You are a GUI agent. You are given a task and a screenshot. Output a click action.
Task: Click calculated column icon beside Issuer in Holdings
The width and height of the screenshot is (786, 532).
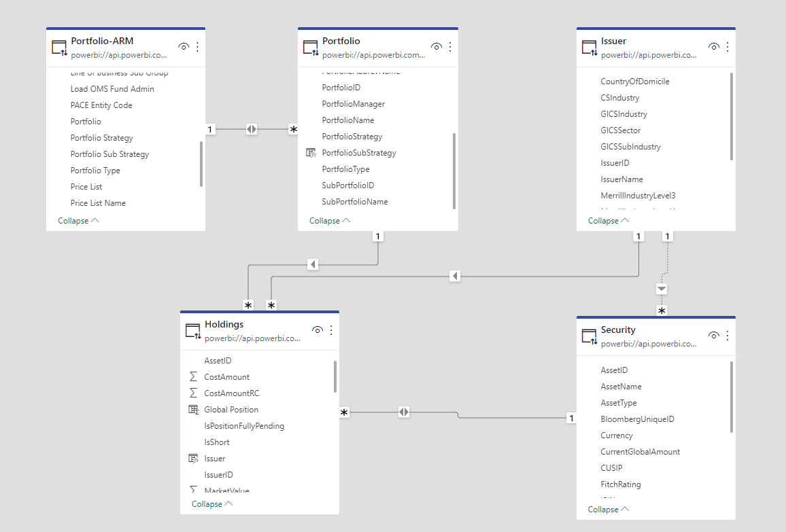pyautogui.click(x=193, y=459)
